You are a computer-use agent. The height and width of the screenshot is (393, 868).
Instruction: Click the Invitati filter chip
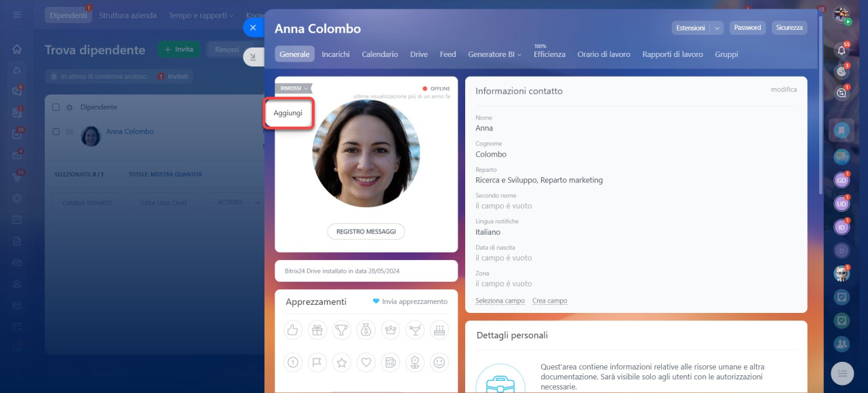(x=174, y=77)
